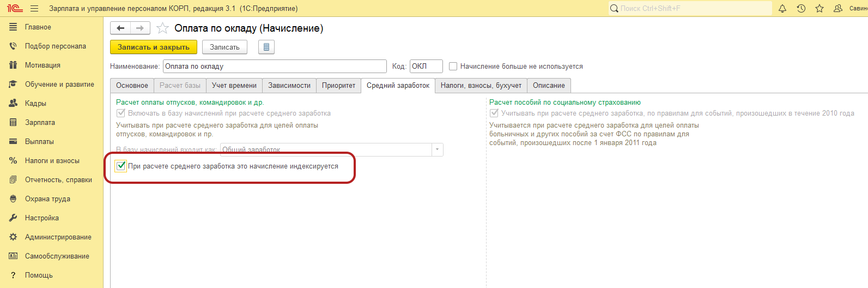Open the history clock icon
The width and height of the screenshot is (868, 288).
tap(801, 8)
